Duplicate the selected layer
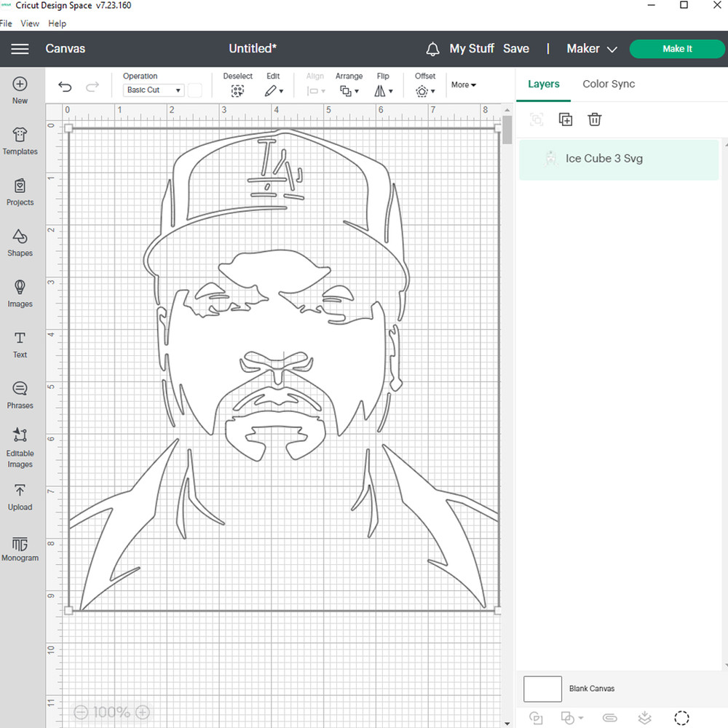Screen dimensions: 728x728 [x=566, y=119]
